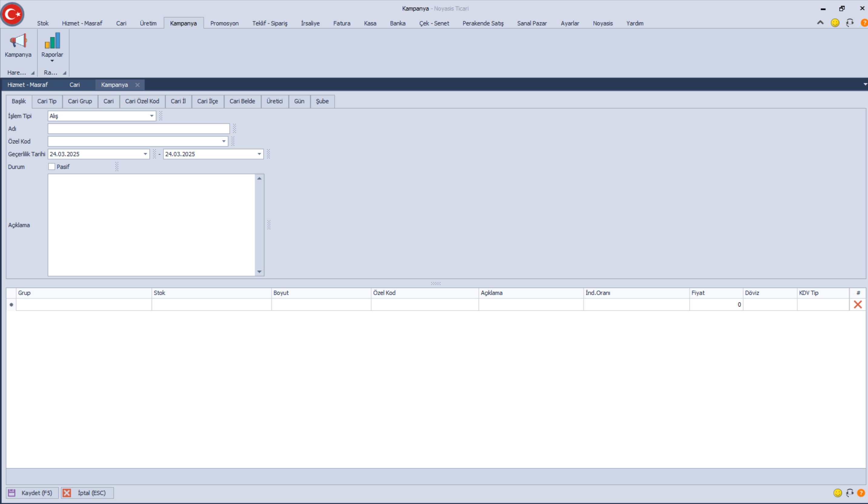This screenshot has height=504, width=868.
Task: Click the Grup cell in new row
Action: (84, 305)
